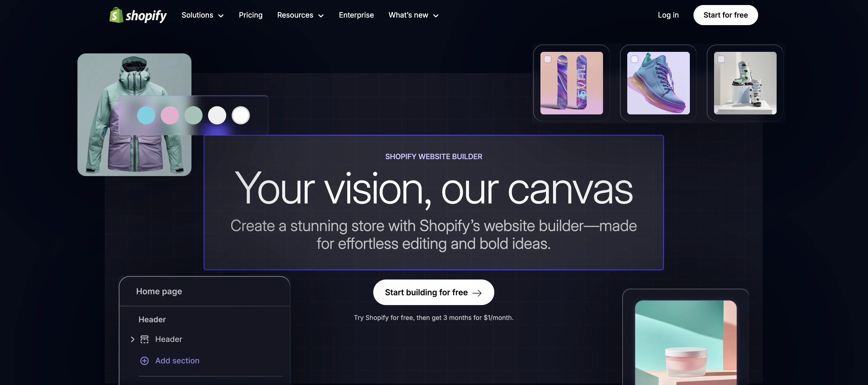Click the Shopify bag logo icon
The width and height of the screenshot is (868, 385).
116,15
